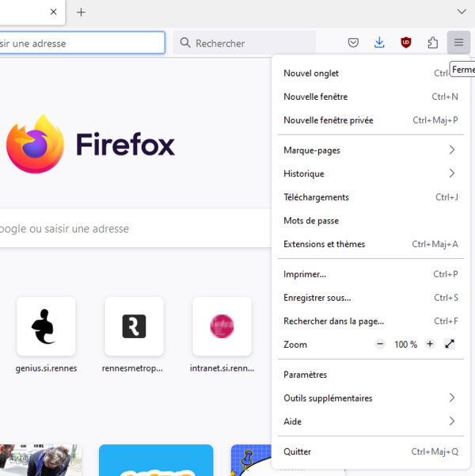Select Nouvelle fenêtre privée menu entry

click(x=370, y=120)
